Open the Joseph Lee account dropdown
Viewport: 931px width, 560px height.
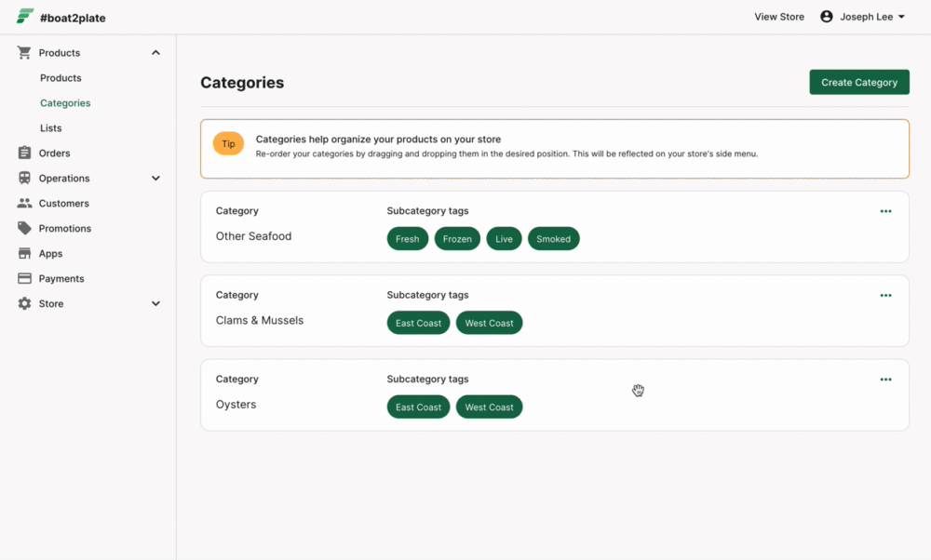pyautogui.click(x=863, y=17)
